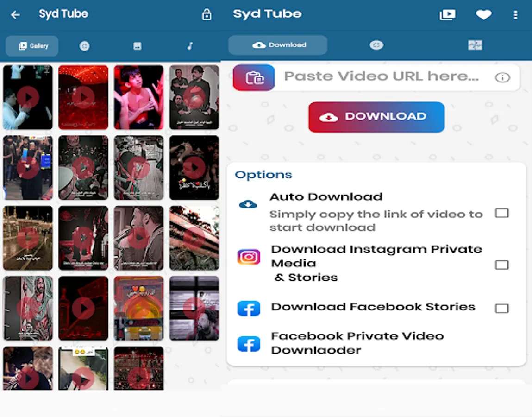
Task: Play the video with golden shrine gate and emojis
Action: (x=139, y=308)
